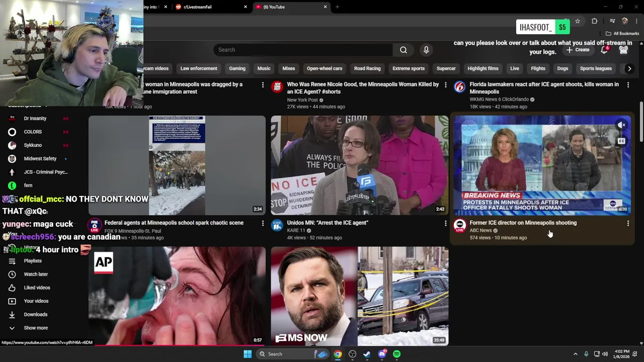Open the Chrome extensions puzzle icon

point(594,21)
